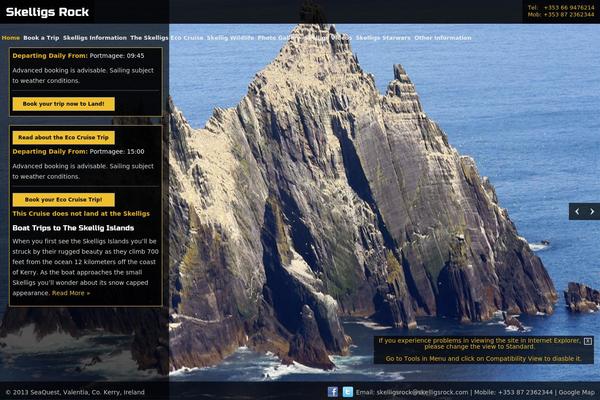Show the previous slide with the left arrow
The width and height of the screenshot is (600, 400).
577,211
